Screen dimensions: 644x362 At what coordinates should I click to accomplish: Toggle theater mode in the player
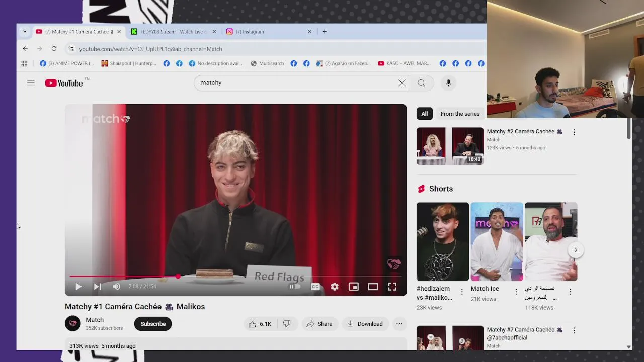373,287
